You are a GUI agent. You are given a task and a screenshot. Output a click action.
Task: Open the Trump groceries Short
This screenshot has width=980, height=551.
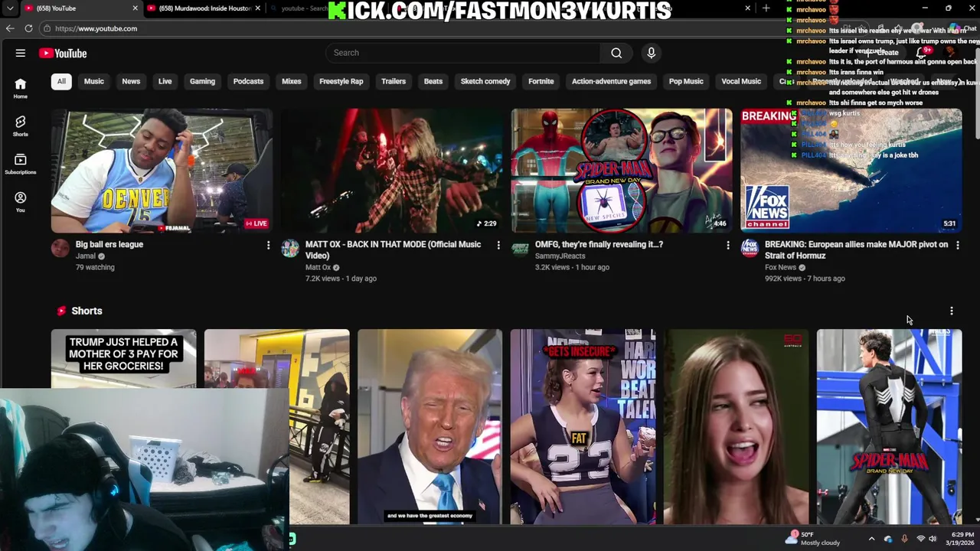tap(123, 358)
